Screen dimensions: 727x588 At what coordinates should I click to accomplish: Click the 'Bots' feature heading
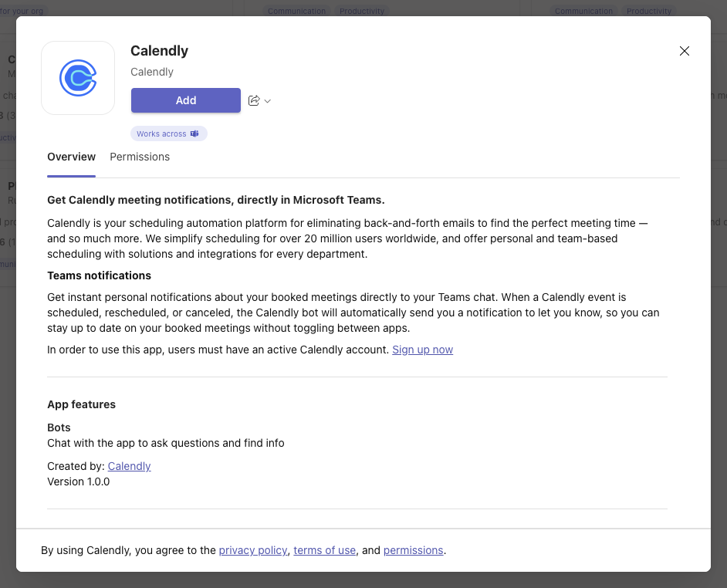click(59, 427)
